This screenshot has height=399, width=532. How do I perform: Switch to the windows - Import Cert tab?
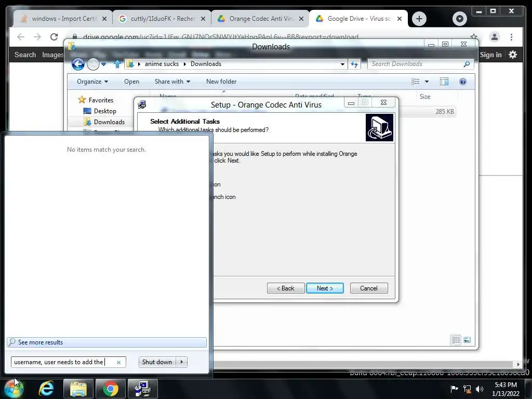click(x=63, y=19)
